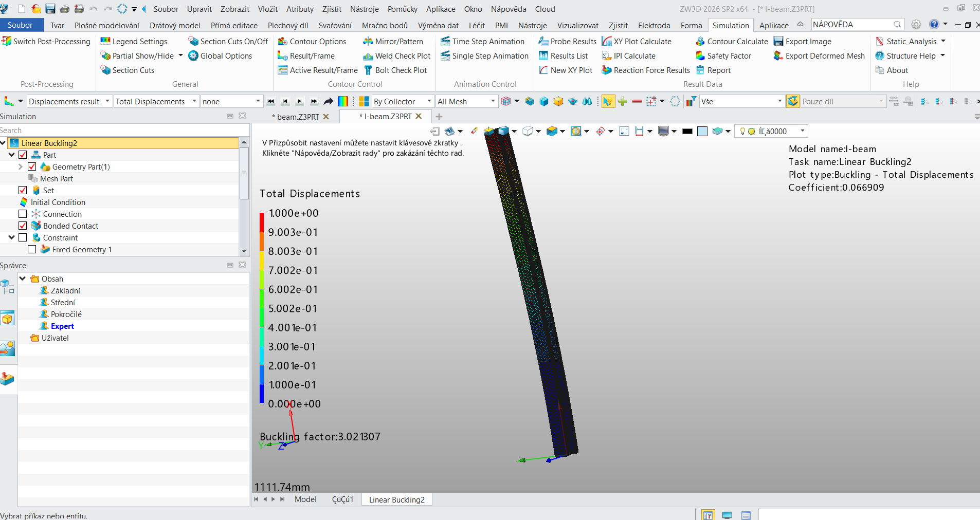Start Time Step Animation

tap(482, 41)
